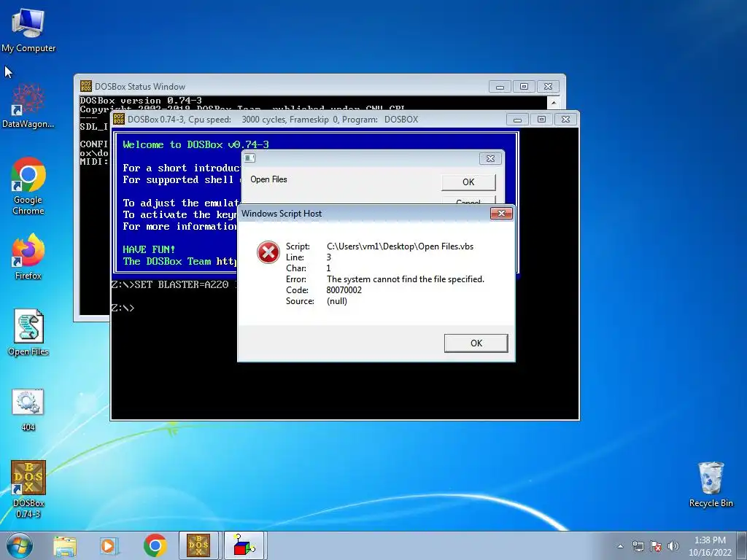Maximize the DOSBox Status Window

click(x=524, y=87)
